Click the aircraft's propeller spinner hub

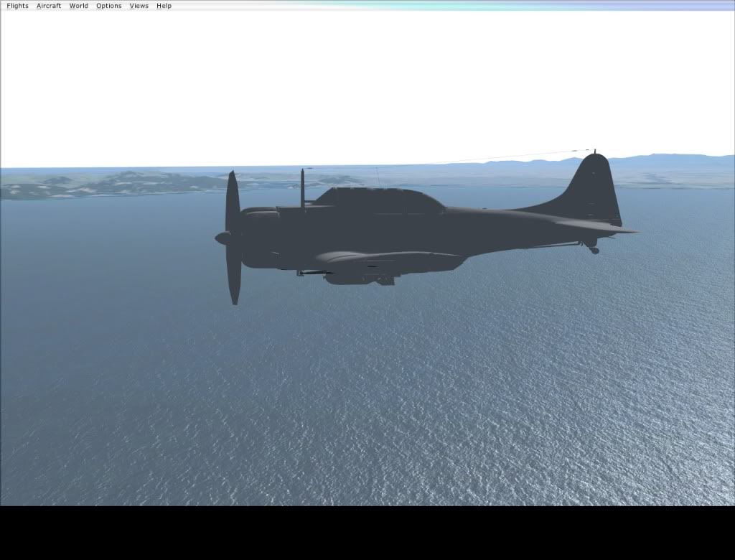[x=223, y=238]
